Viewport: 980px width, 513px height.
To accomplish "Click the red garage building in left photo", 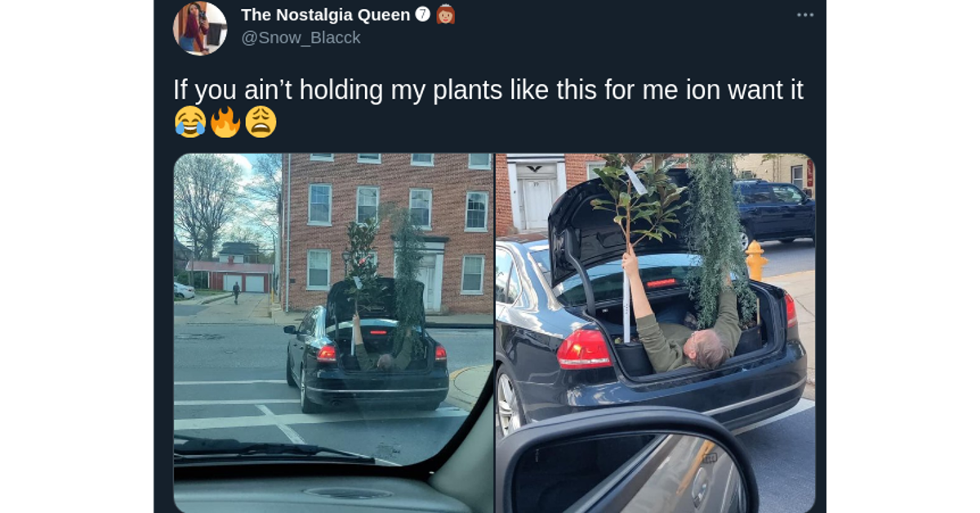I will click(229, 276).
